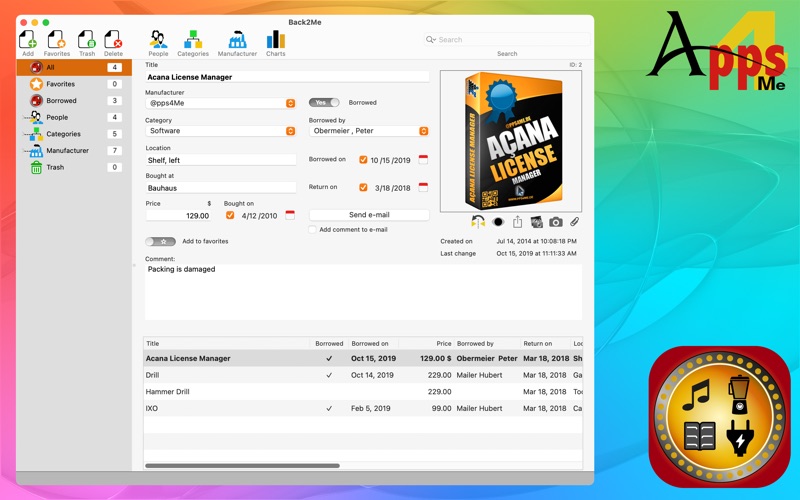The width and height of the screenshot is (800, 500).
Task: Click the 'Feb 5, 2019' table cell
Action: [370, 408]
